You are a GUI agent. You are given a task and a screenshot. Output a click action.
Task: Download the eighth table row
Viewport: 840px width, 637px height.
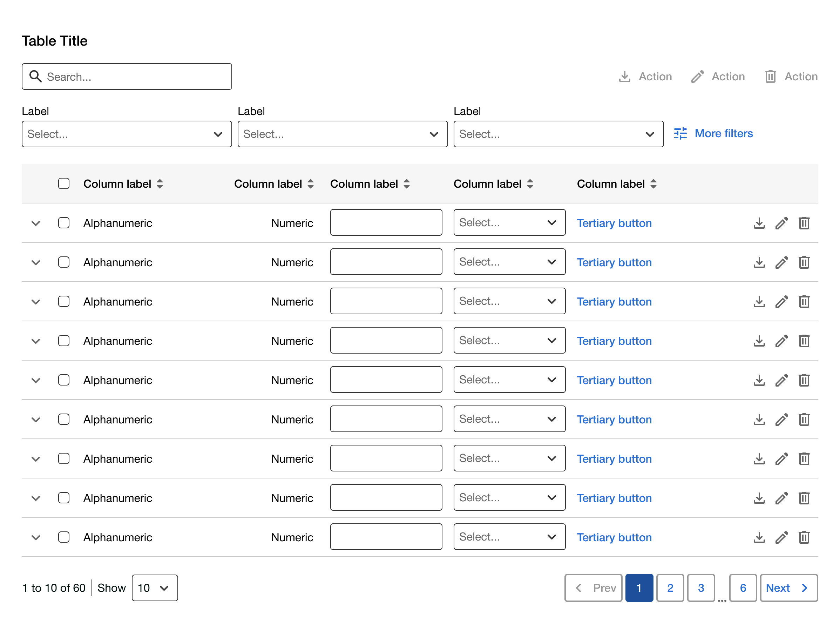[x=759, y=498]
